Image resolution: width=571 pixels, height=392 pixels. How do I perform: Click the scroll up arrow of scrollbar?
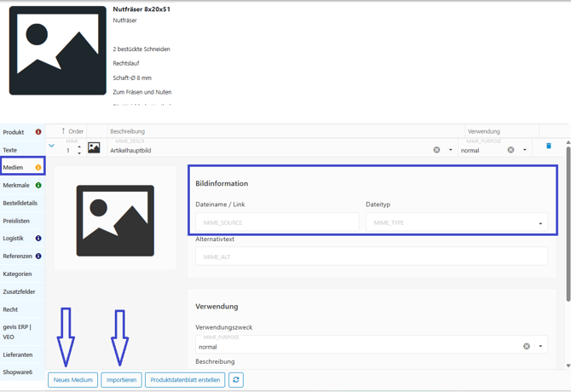click(568, 142)
